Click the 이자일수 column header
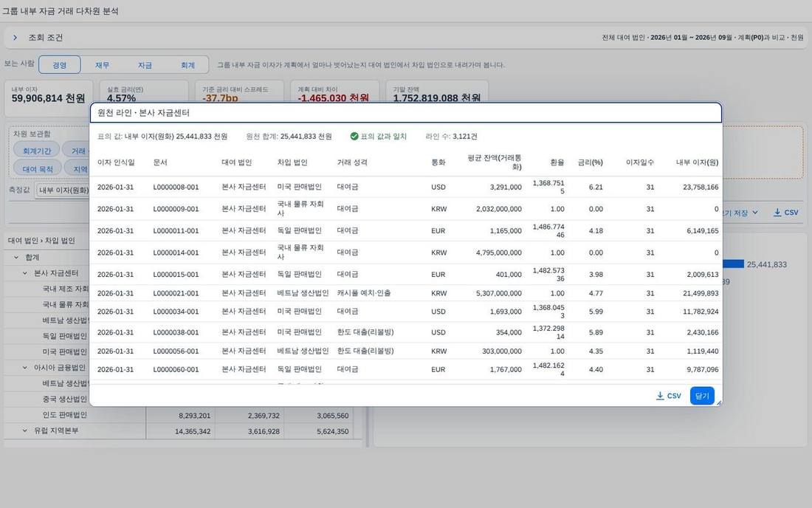This screenshot has width=812, height=508. pyautogui.click(x=640, y=162)
